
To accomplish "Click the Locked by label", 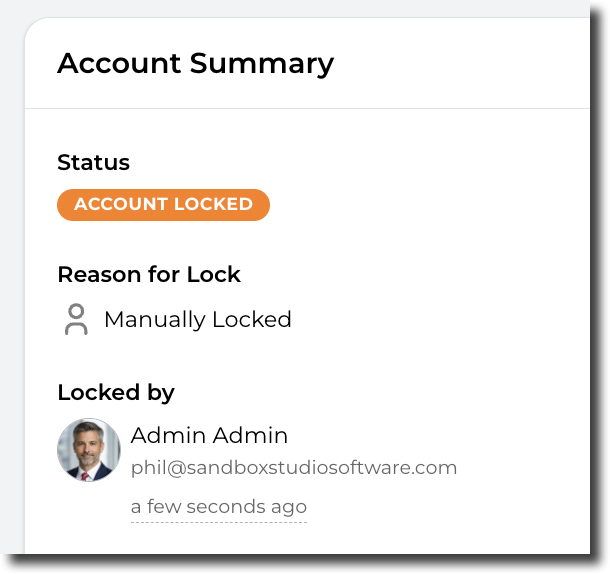I will pos(116,393).
